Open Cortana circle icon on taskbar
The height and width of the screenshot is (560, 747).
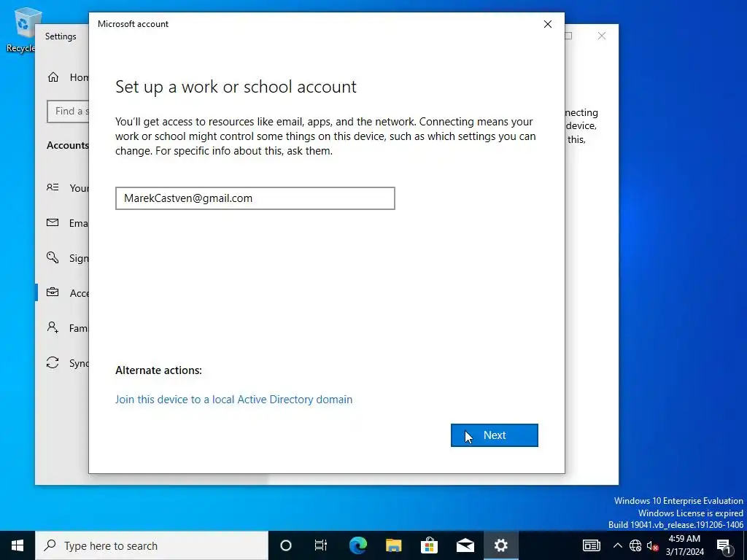point(285,545)
